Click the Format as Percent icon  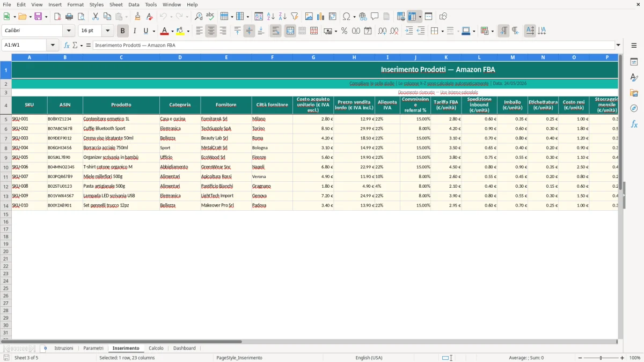(x=344, y=31)
